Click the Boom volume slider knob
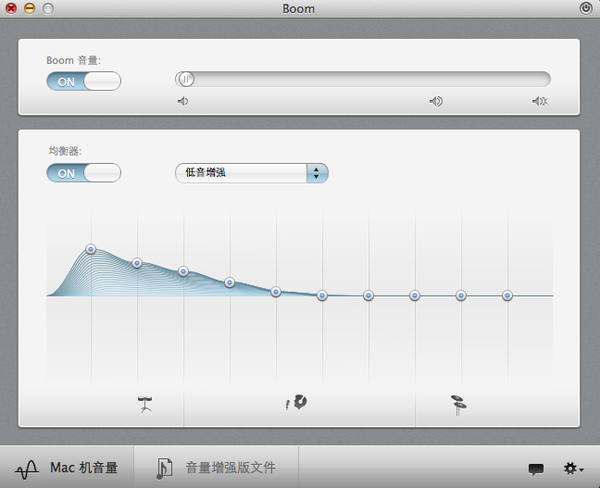This screenshot has height=488, width=600. 186,79
